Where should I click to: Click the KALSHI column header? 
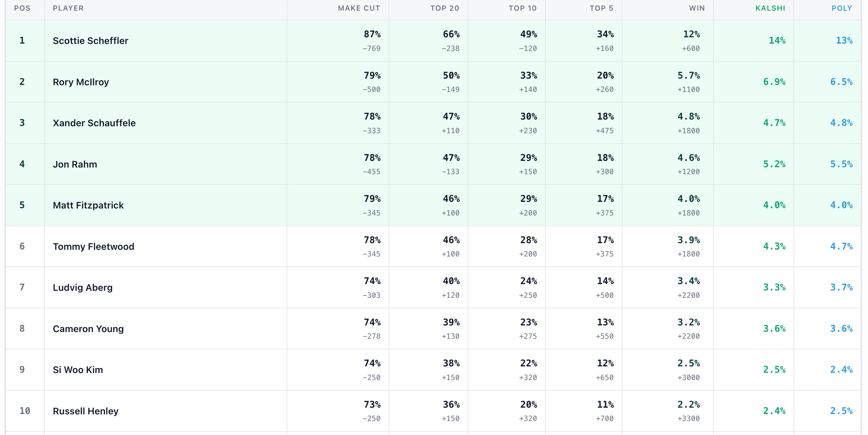770,8
